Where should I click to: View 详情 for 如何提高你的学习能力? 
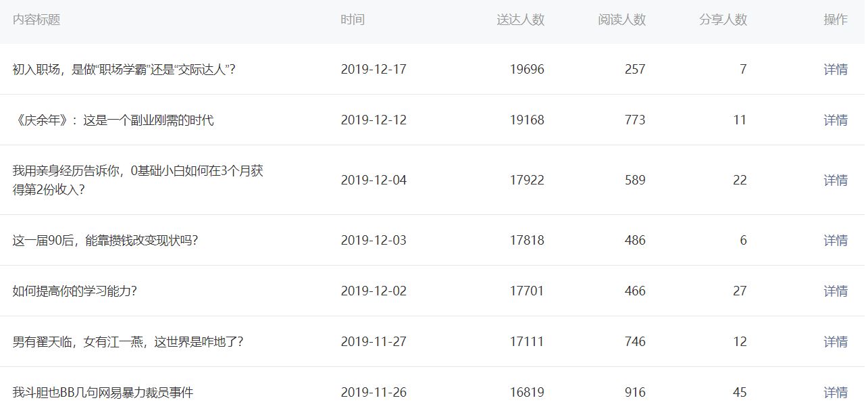(x=835, y=291)
